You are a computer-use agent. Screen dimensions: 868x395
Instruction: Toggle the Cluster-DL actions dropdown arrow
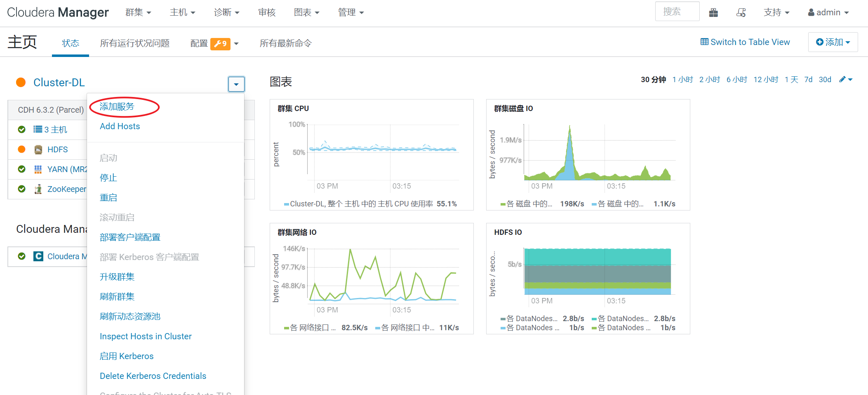click(x=236, y=84)
